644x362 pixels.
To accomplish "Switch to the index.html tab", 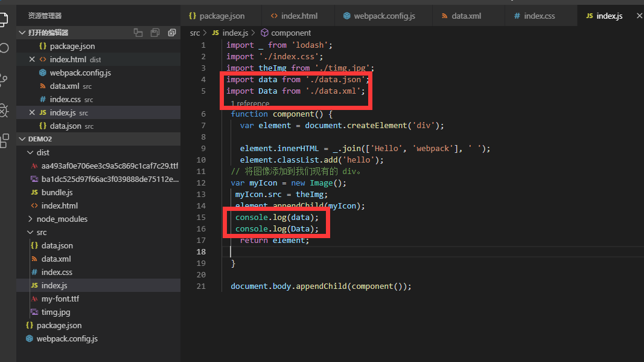I will pos(298,16).
